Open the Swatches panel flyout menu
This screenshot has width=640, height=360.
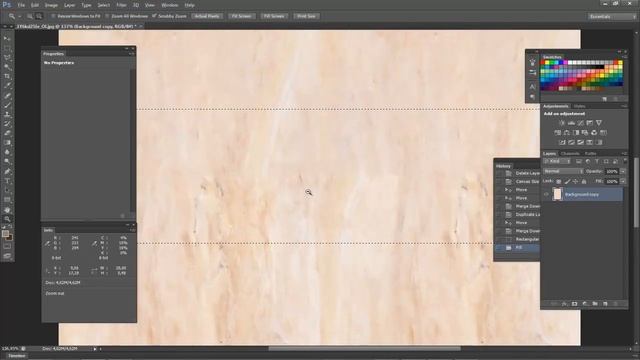pyautogui.click(x=624, y=57)
